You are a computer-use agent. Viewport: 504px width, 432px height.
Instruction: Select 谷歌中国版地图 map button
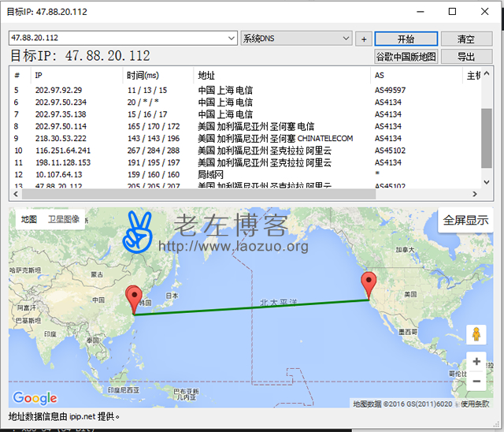pyautogui.click(x=406, y=57)
